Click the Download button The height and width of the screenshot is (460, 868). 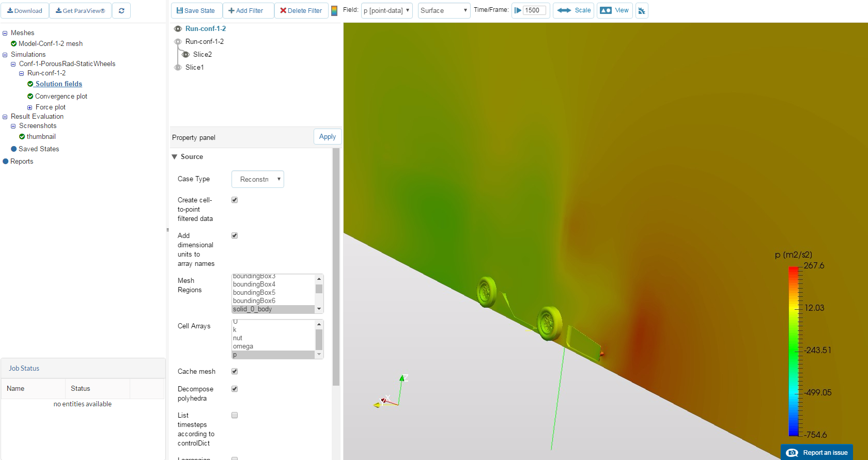click(x=25, y=11)
